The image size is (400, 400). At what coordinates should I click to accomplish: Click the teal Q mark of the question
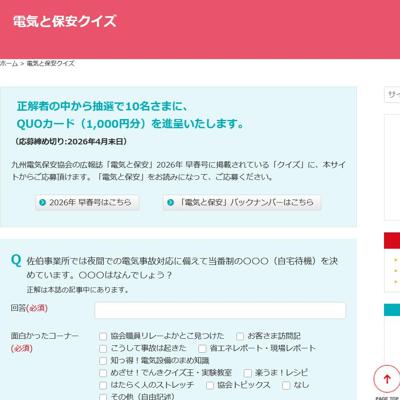tap(16, 260)
